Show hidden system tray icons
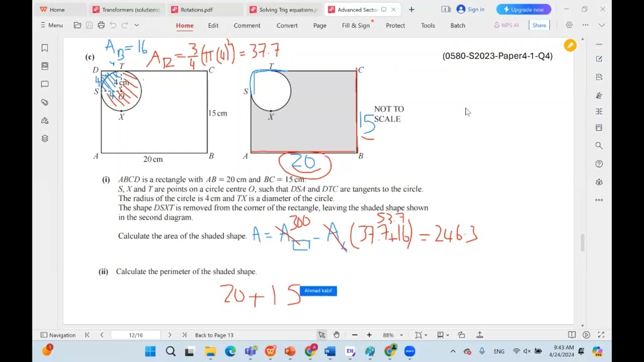The width and height of the screenshot is (644, 362). 453,351
